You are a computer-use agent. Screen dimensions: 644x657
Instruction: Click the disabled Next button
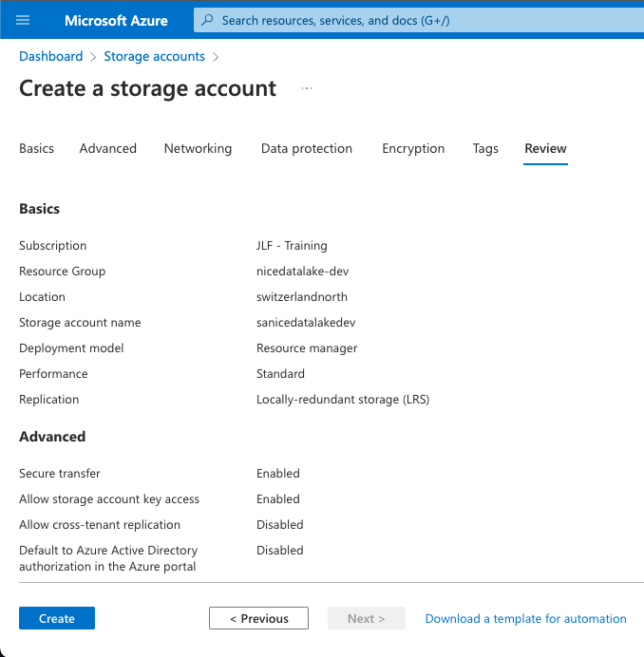(x=367, y=618)
